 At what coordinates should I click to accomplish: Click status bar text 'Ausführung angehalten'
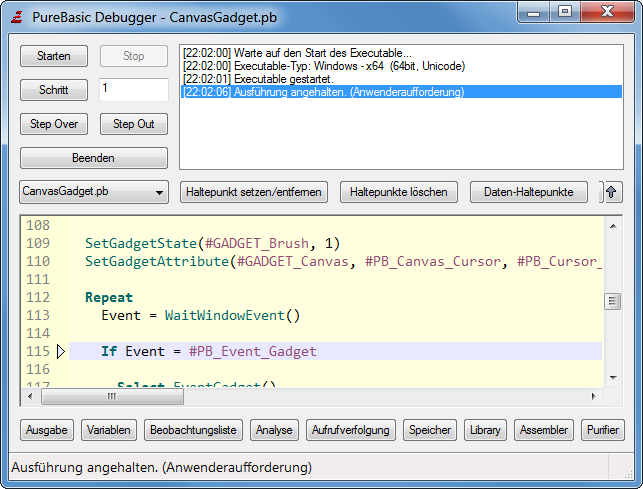[162, 467]
